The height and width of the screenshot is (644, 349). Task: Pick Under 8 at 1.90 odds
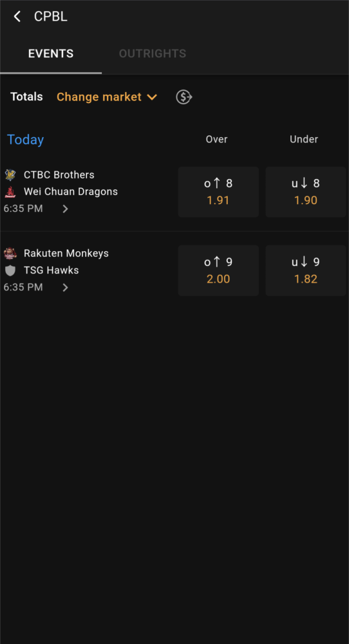pos(305,192)
